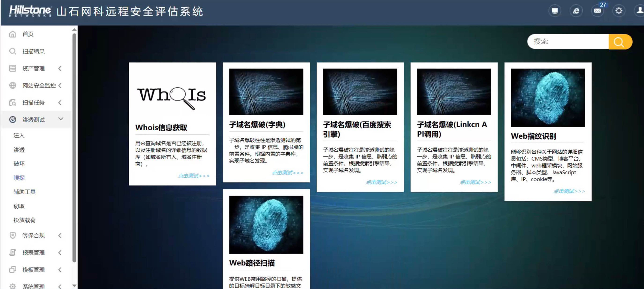Image resolution: width=644 pixels, height=289 pixels.
Task: Click the 扫描任务 scan task icon
Action: [13, 103]
